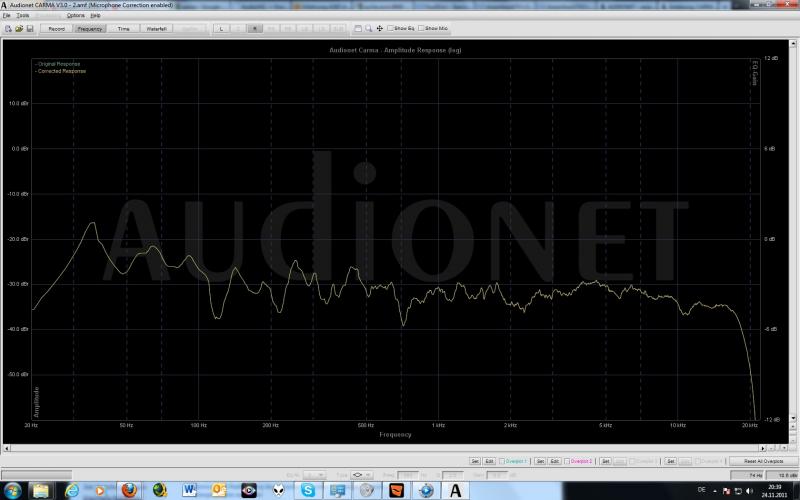This screenshot has height=500, width=800.
Task: Select the magnifier zoom tool
Action: point(369,28)
